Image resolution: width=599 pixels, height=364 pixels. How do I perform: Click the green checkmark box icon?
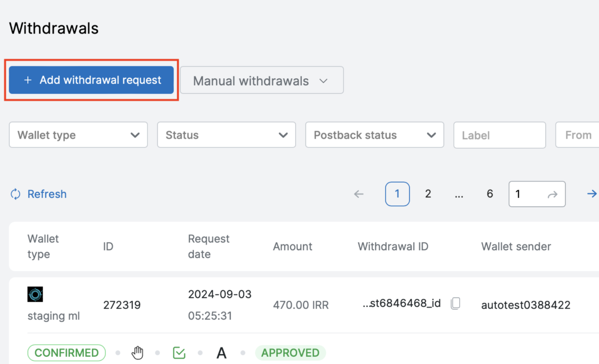point(179,353)
